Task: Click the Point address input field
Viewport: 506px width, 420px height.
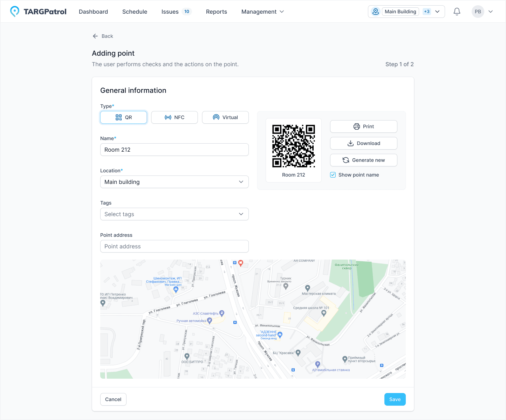Action: [175, 246]
